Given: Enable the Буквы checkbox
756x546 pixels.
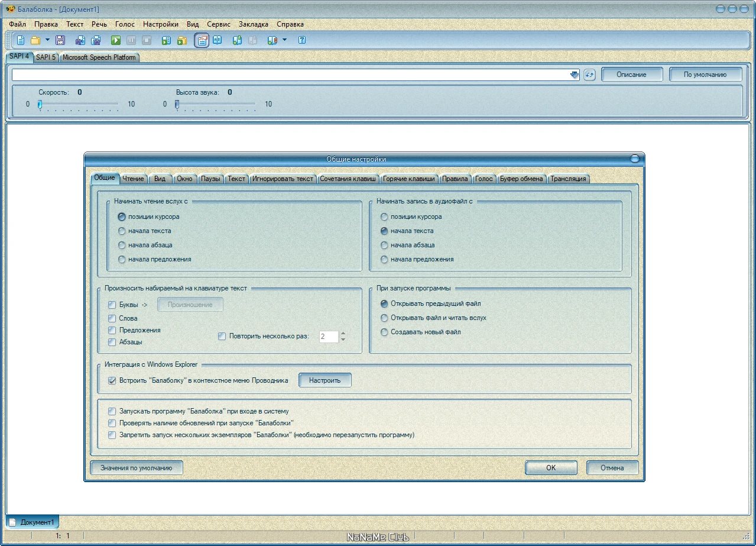Looking at the screenshot, I should point(112,305).
